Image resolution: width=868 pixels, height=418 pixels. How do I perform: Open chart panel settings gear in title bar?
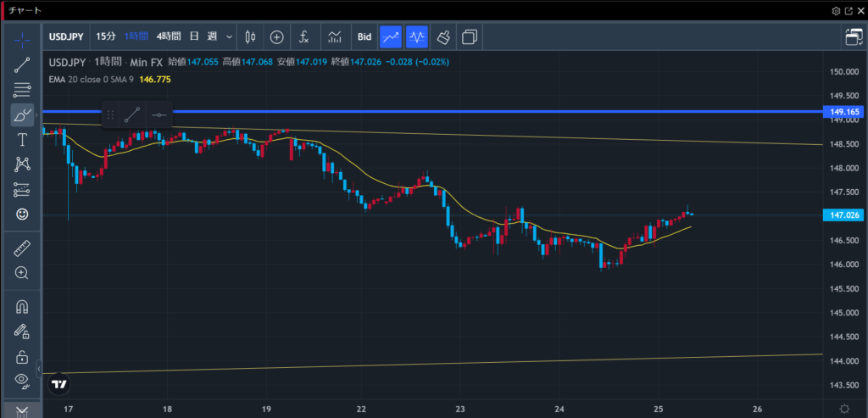[x=836, y=11]
